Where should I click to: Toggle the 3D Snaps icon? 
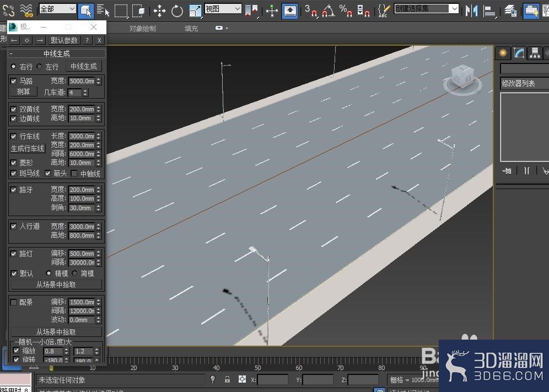(x=310, y=11)
